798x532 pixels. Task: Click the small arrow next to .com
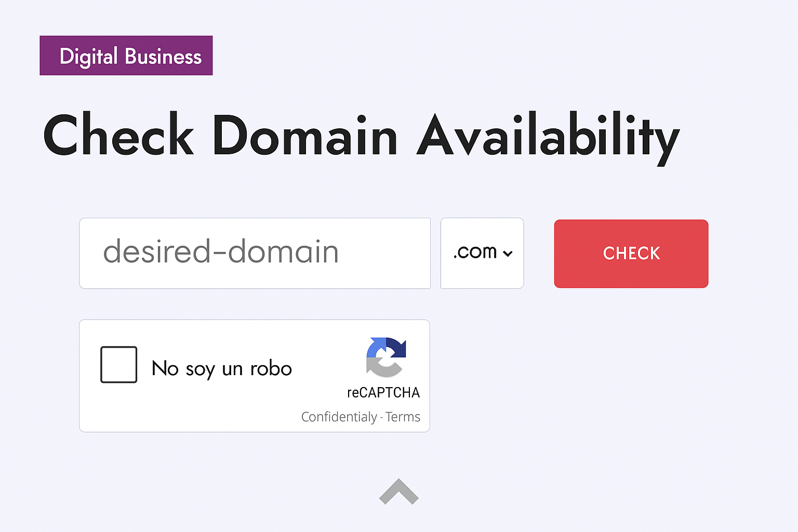click(508, 254)
